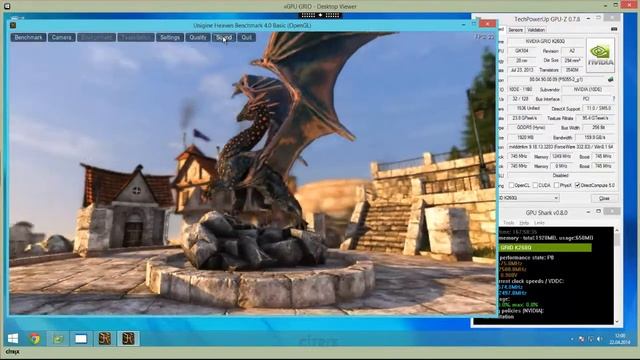
Task: Launch Chrome from the taskbar
Action: pos(35,339)
